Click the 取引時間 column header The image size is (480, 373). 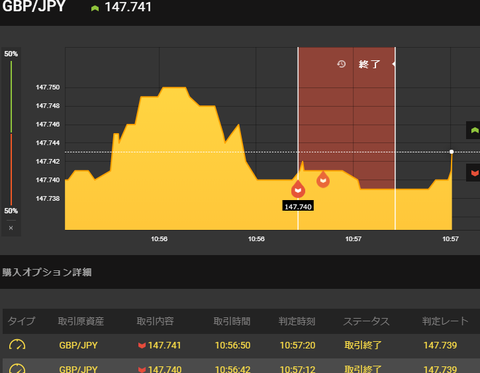pos(232,321)
